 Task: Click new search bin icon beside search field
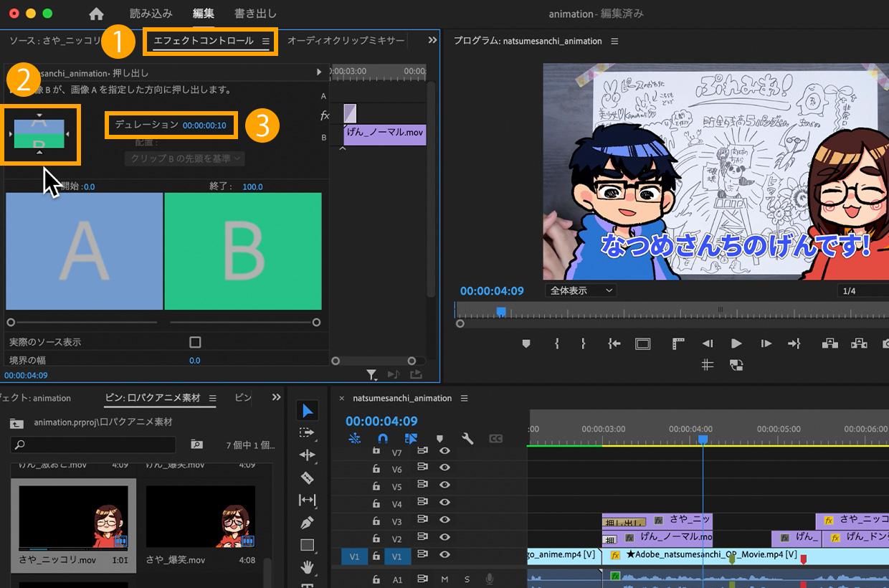point(196,445)
